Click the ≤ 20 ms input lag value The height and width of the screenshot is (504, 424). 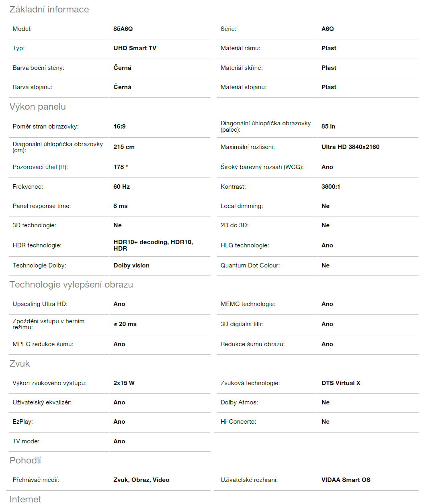125,324
